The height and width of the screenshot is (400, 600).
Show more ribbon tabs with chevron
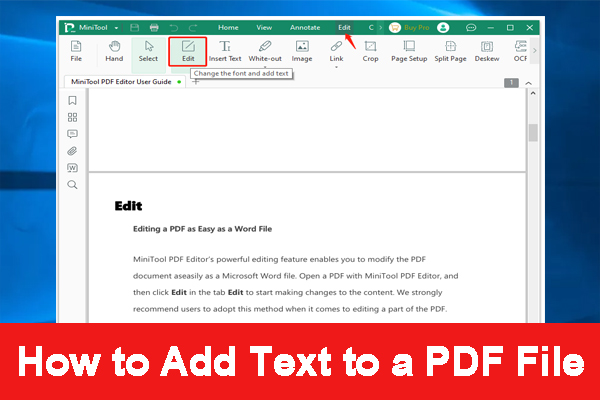pyautogui.click(x=380, y=28)
